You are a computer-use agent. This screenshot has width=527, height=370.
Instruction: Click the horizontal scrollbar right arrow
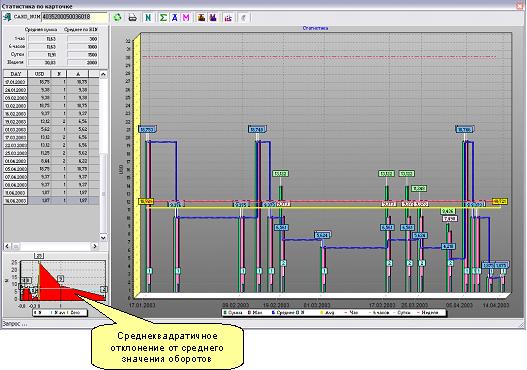[x=95, y=246]
